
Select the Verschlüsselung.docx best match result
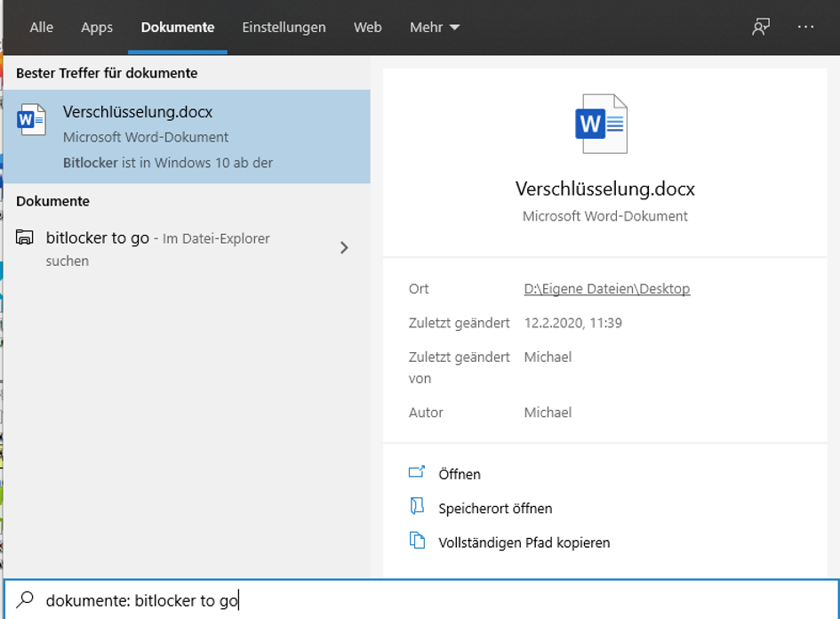[187, 136]
